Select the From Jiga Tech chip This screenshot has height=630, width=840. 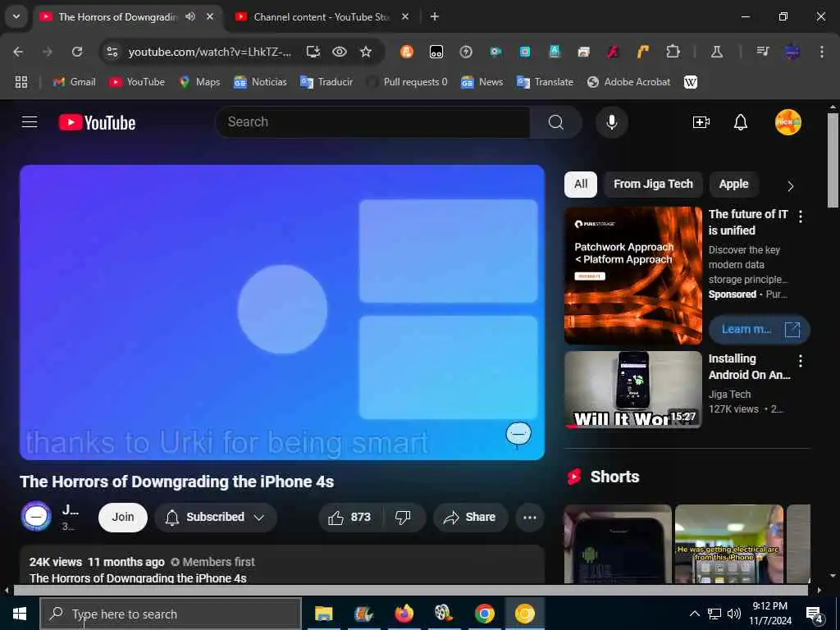(653, 185)
